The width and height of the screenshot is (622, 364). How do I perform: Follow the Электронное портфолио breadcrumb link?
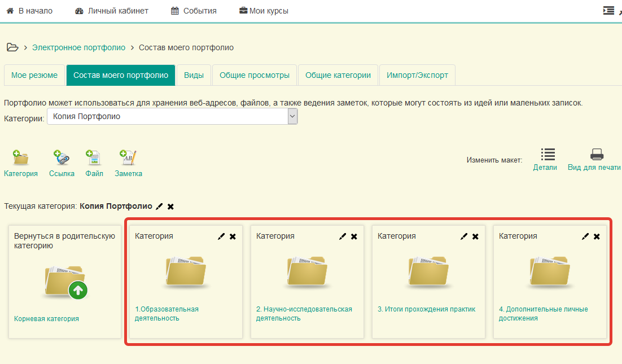pos(78,47)
